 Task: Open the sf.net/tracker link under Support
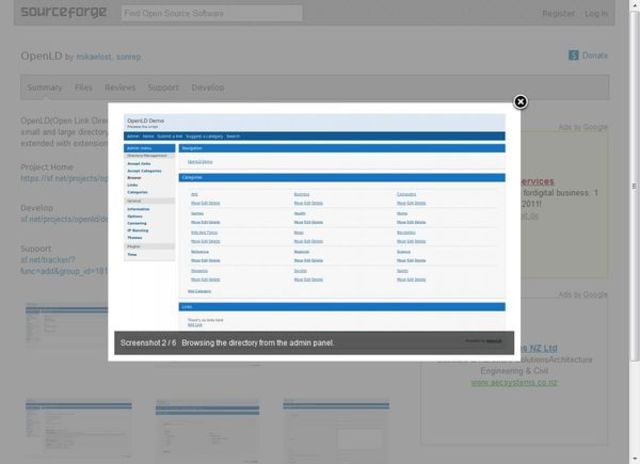64,265
